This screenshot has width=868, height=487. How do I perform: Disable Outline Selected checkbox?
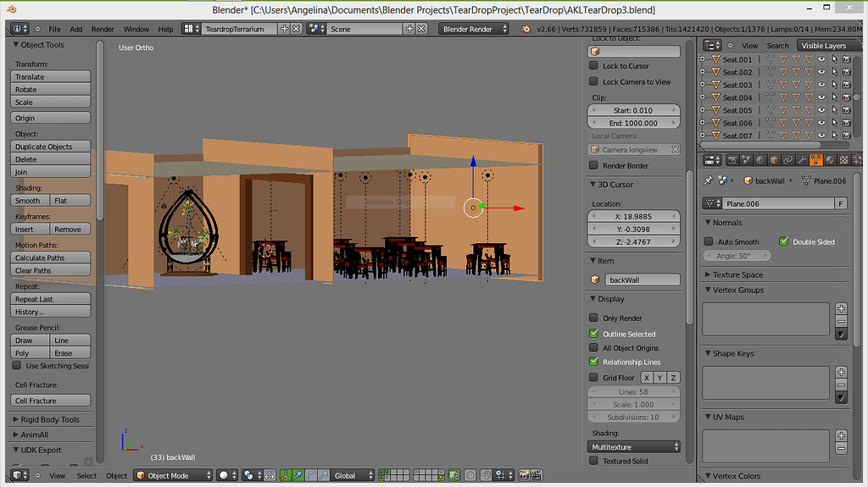(593, 334)
